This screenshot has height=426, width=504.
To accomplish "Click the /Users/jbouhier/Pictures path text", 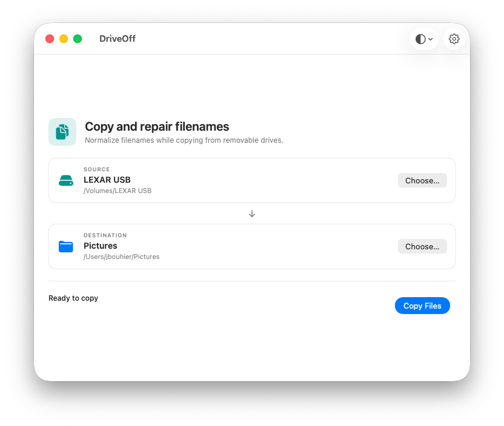I will [122, 257].
